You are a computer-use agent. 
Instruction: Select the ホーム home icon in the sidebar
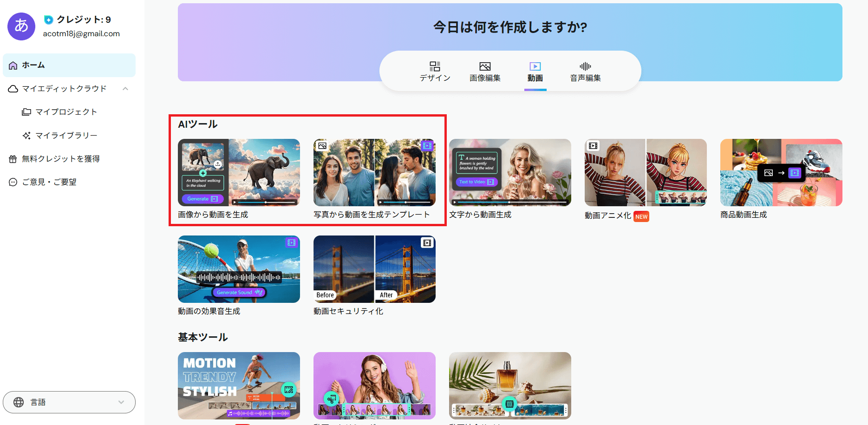14,65
